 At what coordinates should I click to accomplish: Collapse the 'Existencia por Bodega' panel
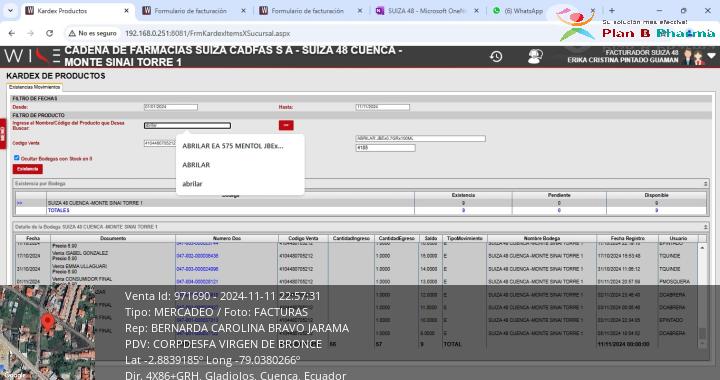click(706, 184)
